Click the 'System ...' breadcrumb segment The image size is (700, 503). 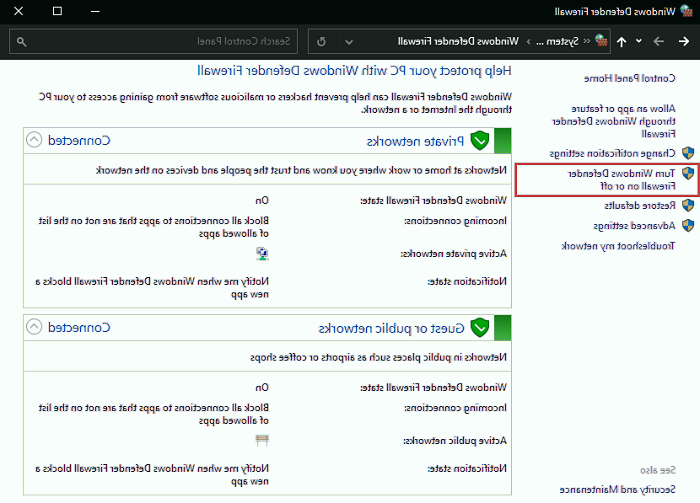pyautogui.click(x=557, y=42)
